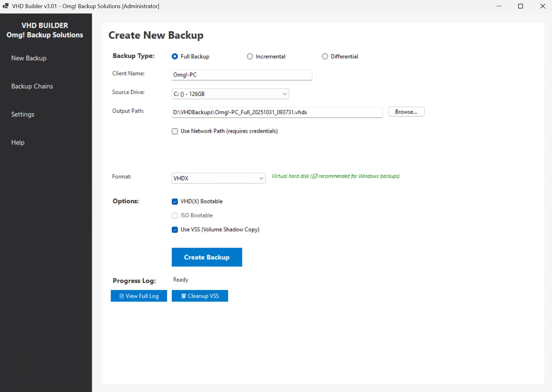
Task: Click the trash icon on Cleanup VSS button
Action: point(184,296)
